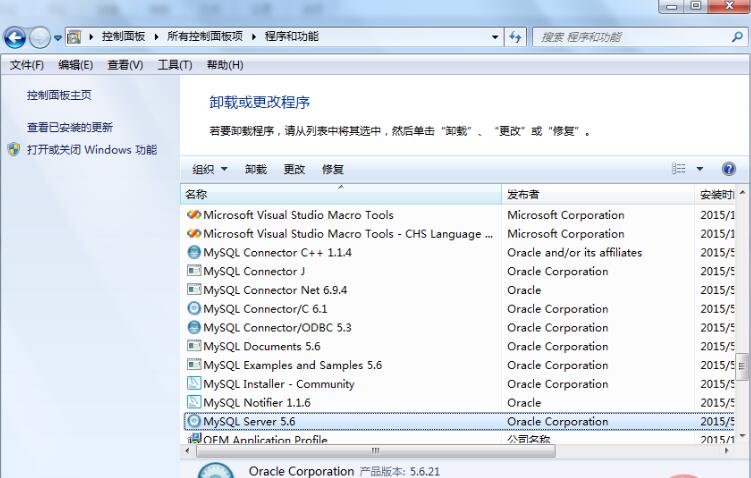Click 控制面板 in the breadcrumb path
The image size is (751, 478).
click(124, 37)
